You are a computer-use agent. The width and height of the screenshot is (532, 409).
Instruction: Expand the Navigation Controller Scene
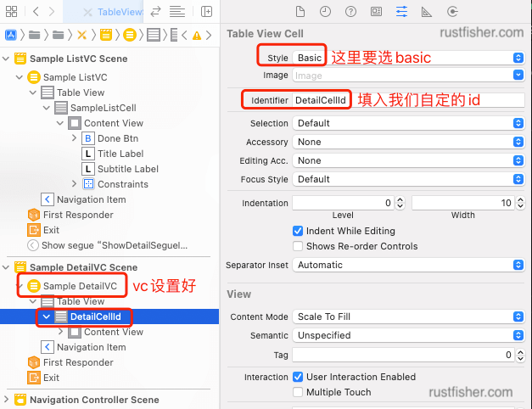[x=8, y=400]
